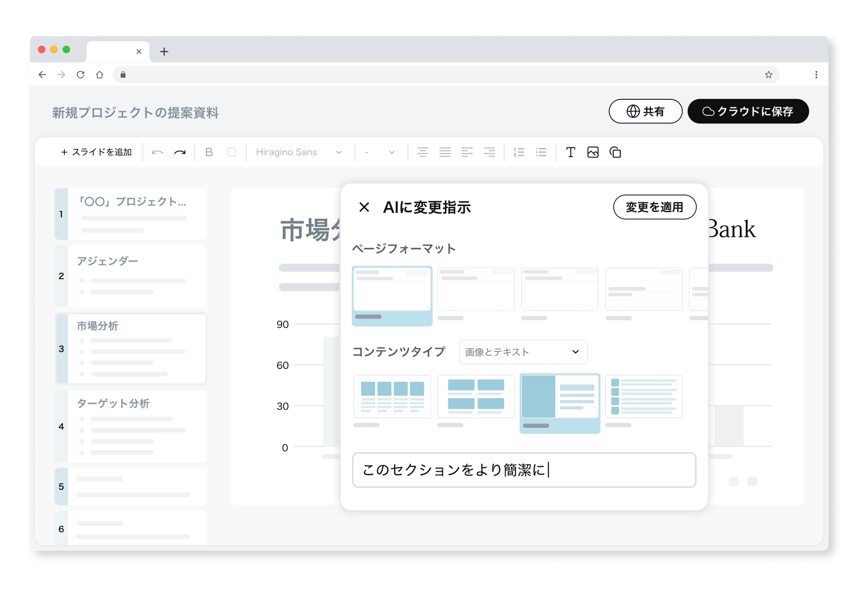The image size is (868, 596).
Task: Apply a numbered list
Action: click(519, 152)
